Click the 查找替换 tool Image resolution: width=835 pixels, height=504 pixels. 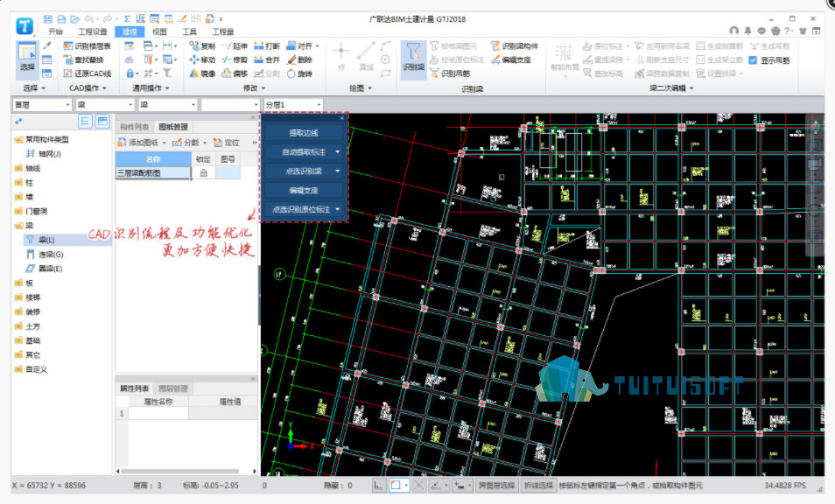[x=82, y=59]
